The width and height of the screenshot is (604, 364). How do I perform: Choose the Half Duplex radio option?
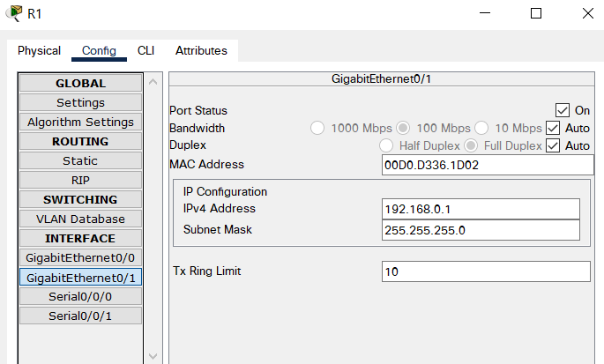click(x=386, y=145)
